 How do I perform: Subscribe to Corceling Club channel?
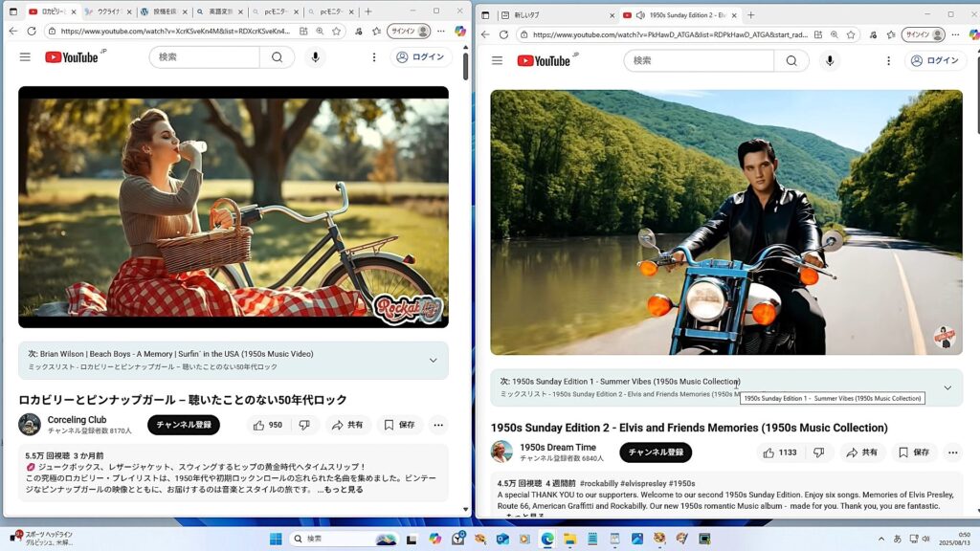point(184,425)
